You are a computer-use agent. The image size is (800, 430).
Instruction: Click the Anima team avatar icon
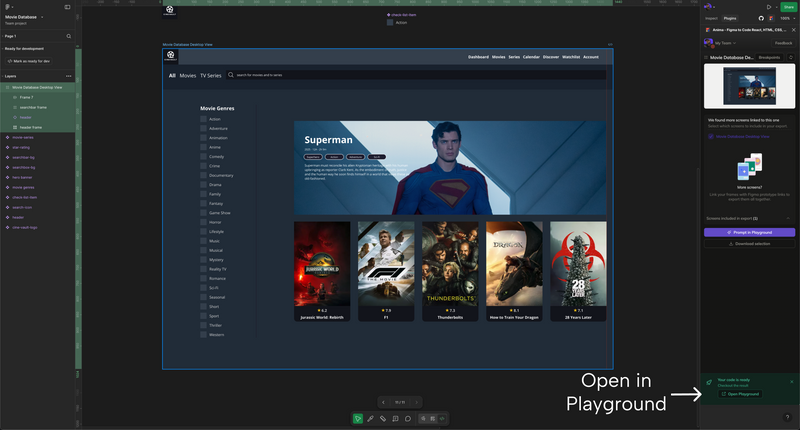point(708,43)
